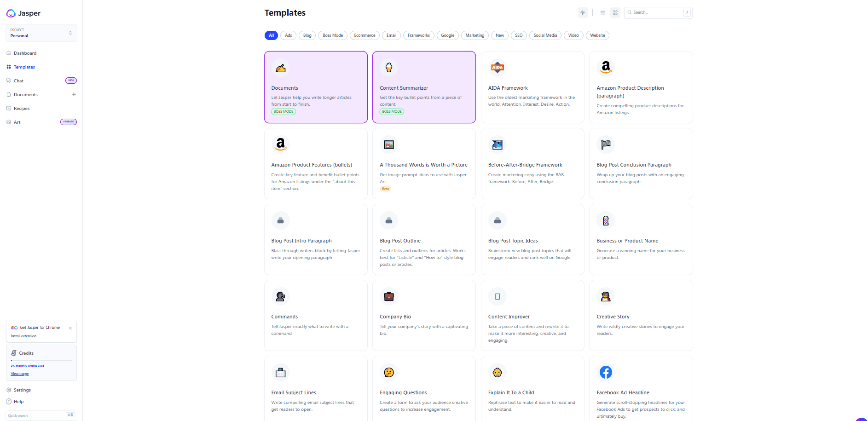Click the View usage link
This screenshot has height=421, width=868.
(20, 374)
